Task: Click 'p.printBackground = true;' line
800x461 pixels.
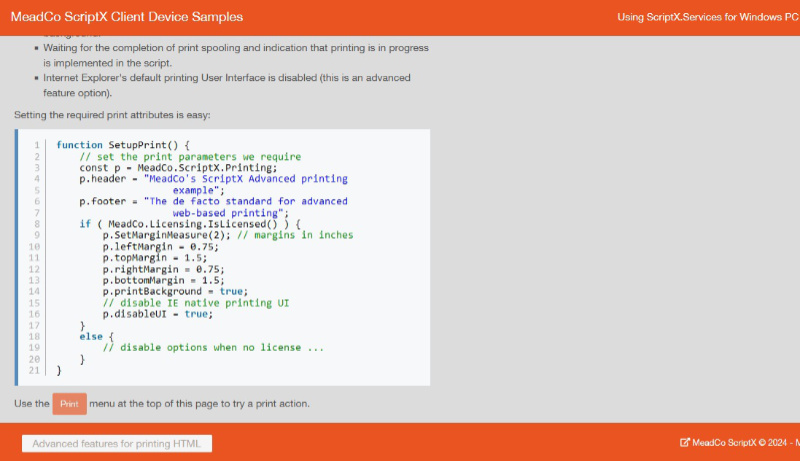Action: [175, 292]
